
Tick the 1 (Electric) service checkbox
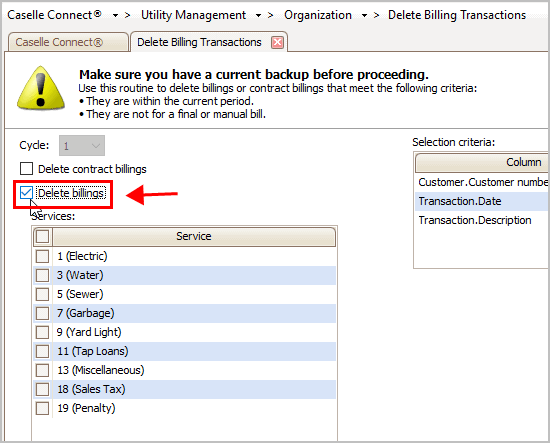pos(42,256)
